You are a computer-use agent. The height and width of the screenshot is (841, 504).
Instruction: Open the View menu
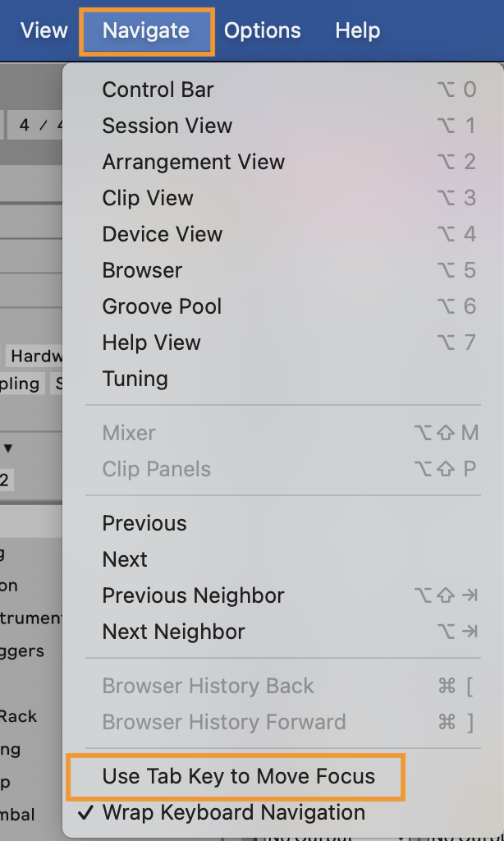pyautogui.click(x=44, y=30)
